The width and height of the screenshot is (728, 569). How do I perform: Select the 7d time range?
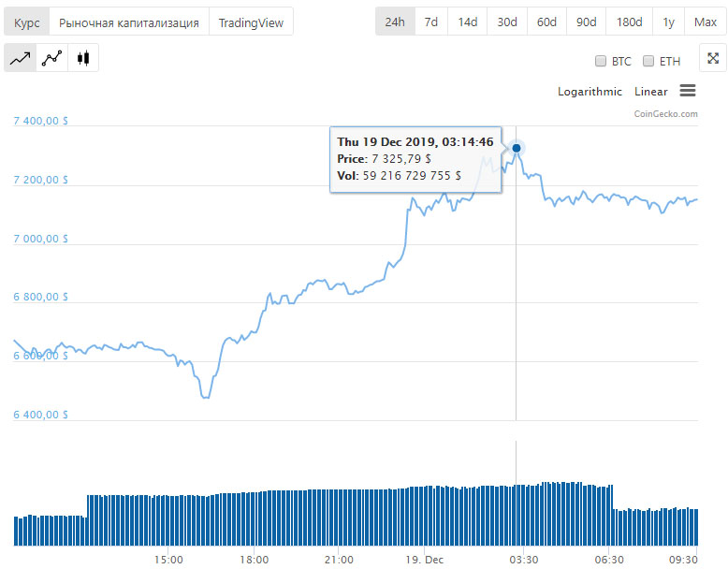pyautogui.click(x=431, y=22)
